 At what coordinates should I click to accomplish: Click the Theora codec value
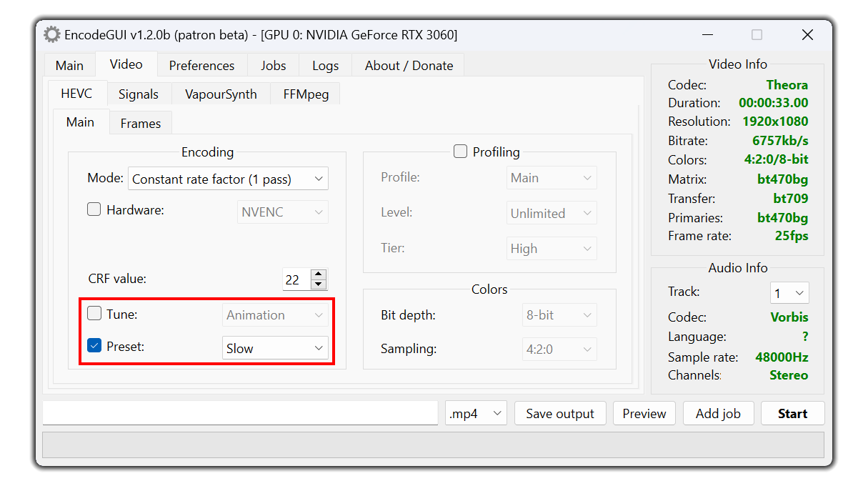point(787,85)
